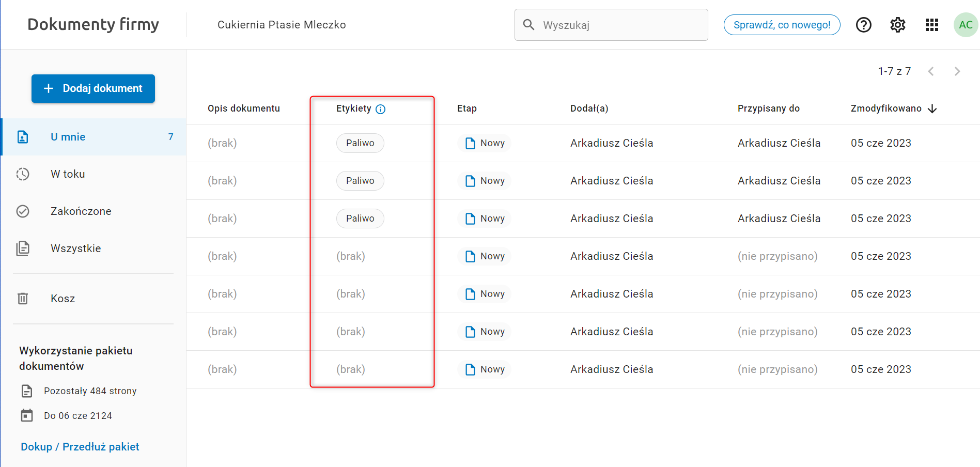Click the Etap column header
Image resolution: width=980 pixels, height=467 pixels.
(467, 108)
